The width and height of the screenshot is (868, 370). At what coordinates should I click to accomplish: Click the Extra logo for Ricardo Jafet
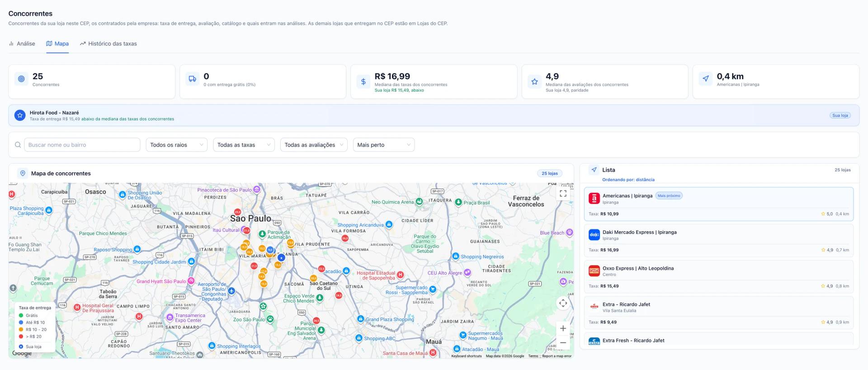pos(594,307)
